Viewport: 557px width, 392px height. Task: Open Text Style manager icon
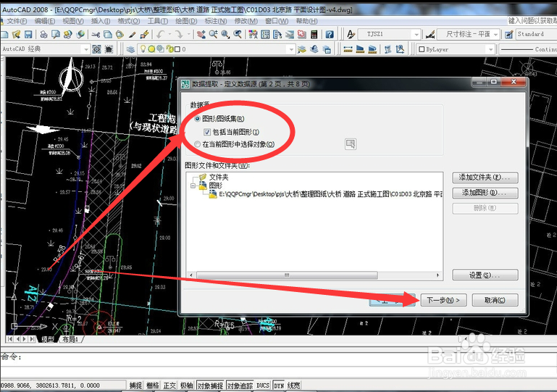point(351,35)
